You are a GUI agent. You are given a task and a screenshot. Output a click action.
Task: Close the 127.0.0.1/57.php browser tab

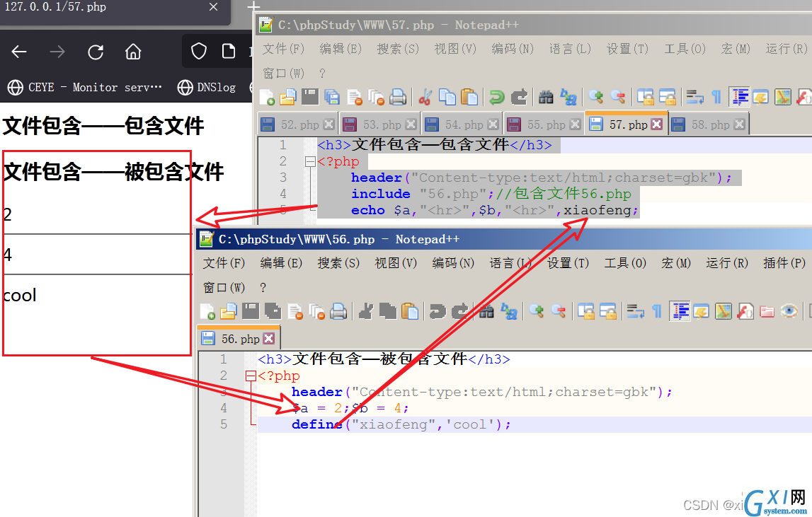[213, 7]
